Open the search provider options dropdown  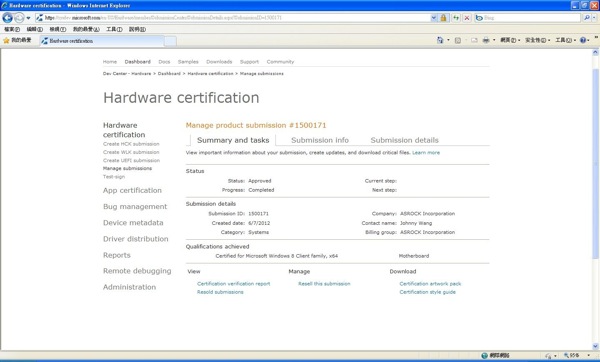(x=595, y=18)
